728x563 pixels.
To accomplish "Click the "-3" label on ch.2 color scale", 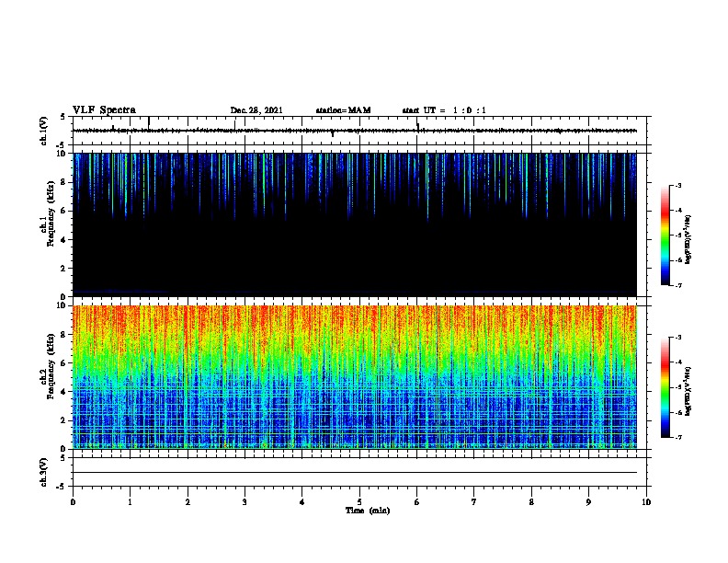I will (677, 338).
